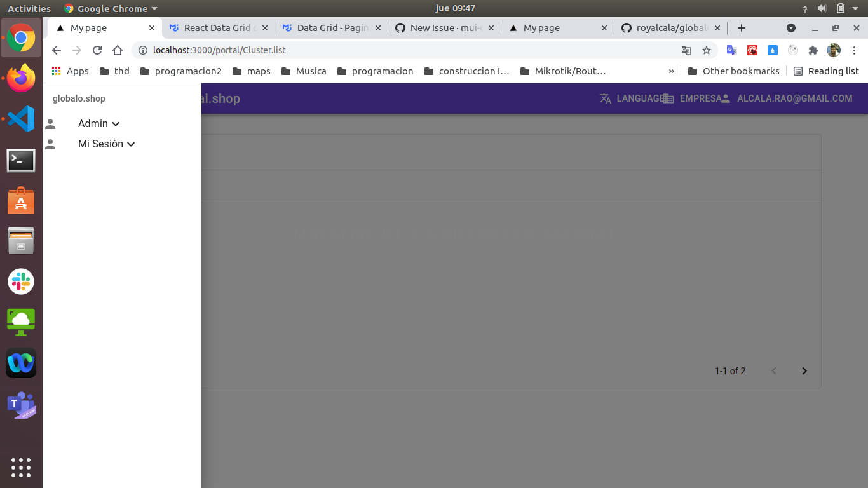Open the Google Chrome menu in the top bar

tap(109, 8)
